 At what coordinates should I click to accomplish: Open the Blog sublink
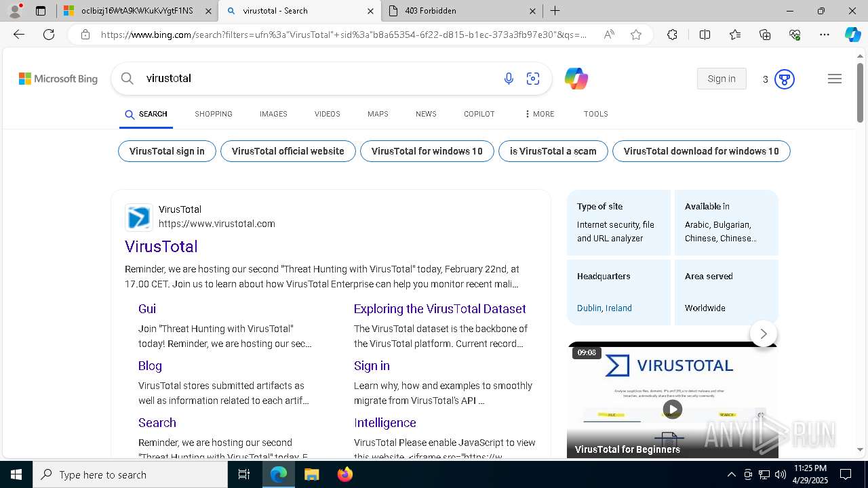[150, 365]
